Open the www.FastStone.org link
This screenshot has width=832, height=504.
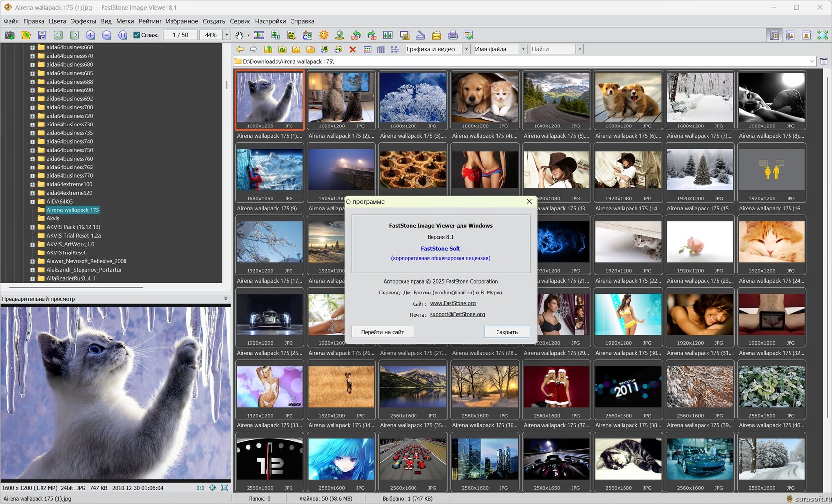[453, 303]
